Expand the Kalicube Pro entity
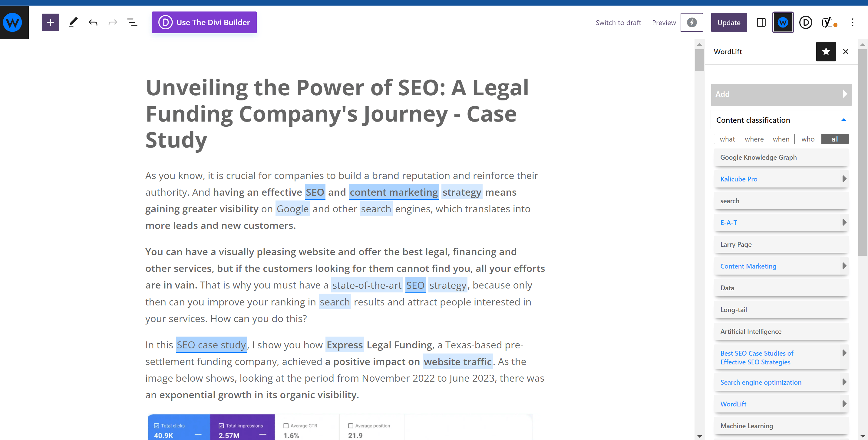The image size is (868, 440). tap(844, 179)
